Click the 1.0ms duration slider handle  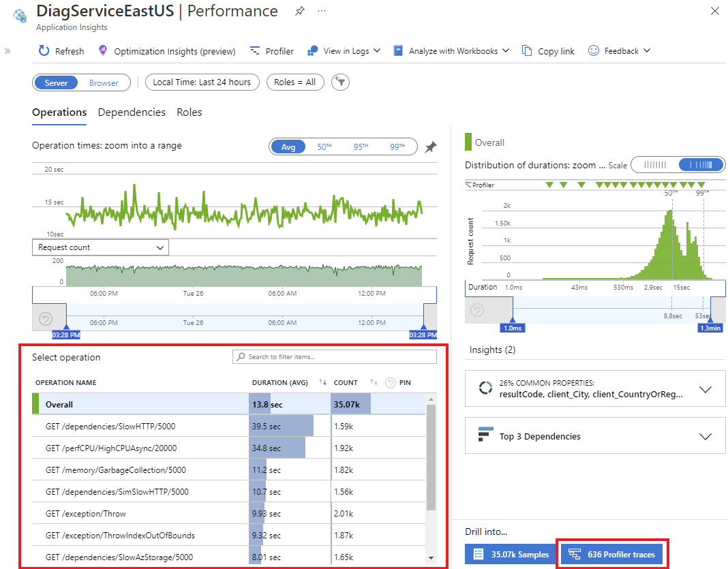tap(513, 328)
